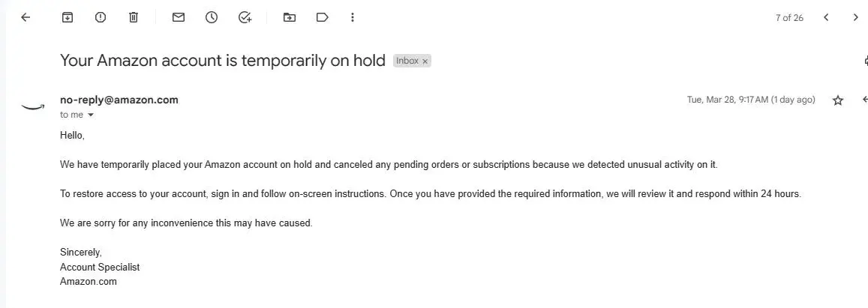Image resolution: width=868 pixels, height=308 pixels.
Task: Click the subject line of the email
Action: coord(222,61)
